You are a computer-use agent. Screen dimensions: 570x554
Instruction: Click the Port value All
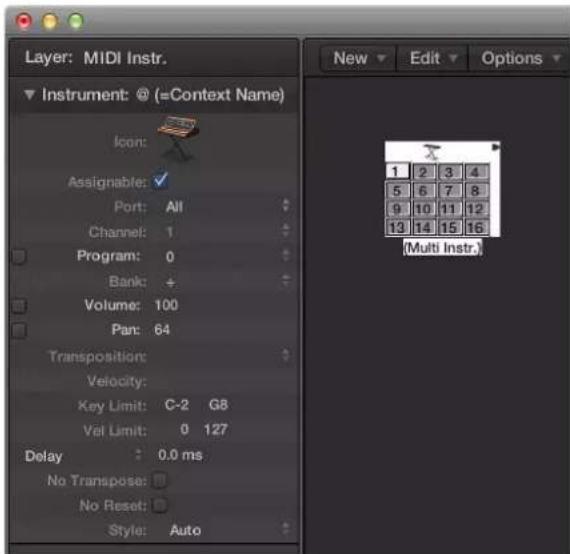point(174,207)
